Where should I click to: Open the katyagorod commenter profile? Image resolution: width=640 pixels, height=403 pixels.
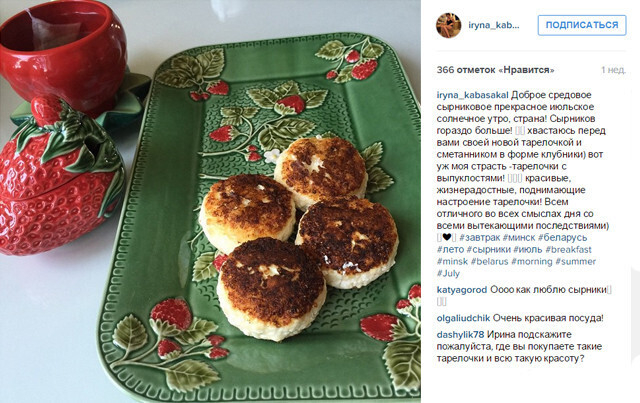click(x=462, y=290)
